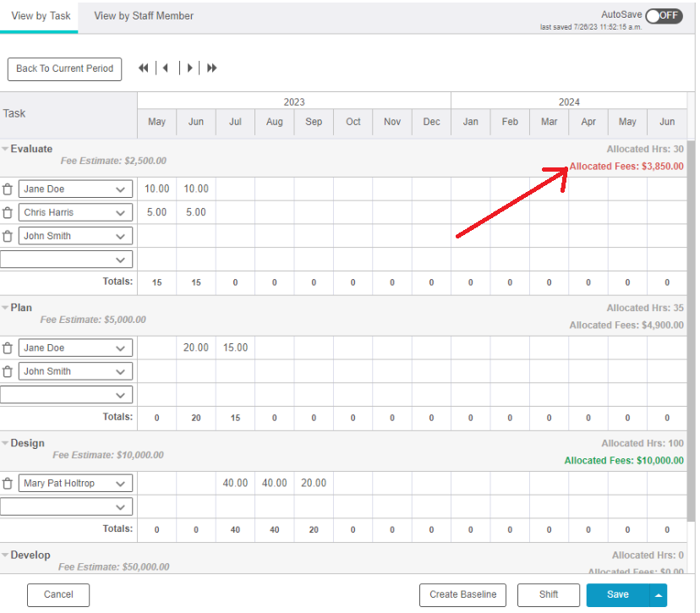700x613 pixels.
Task: Delete Mary Pat Holtrop row in Design
Action: (x=8, y=484)
